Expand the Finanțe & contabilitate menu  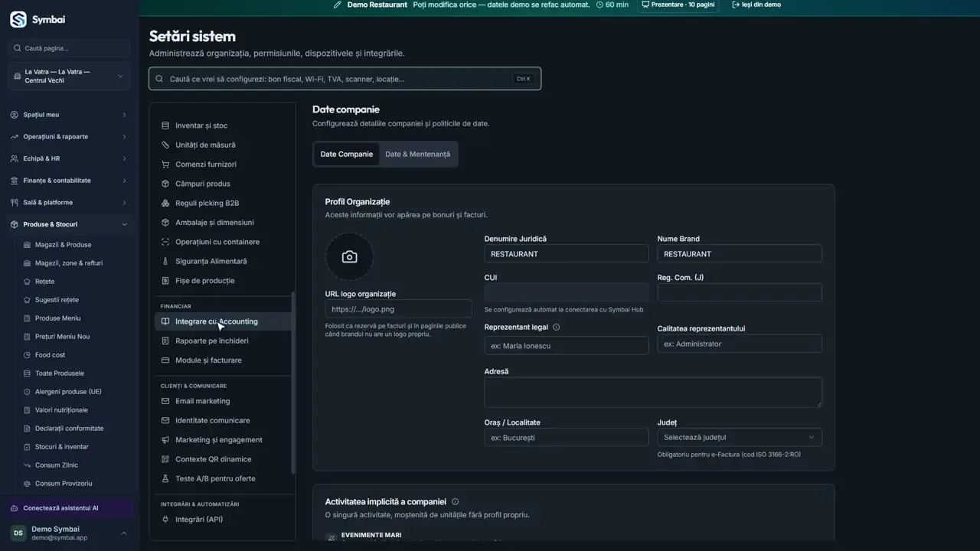(x=69, y=181)
